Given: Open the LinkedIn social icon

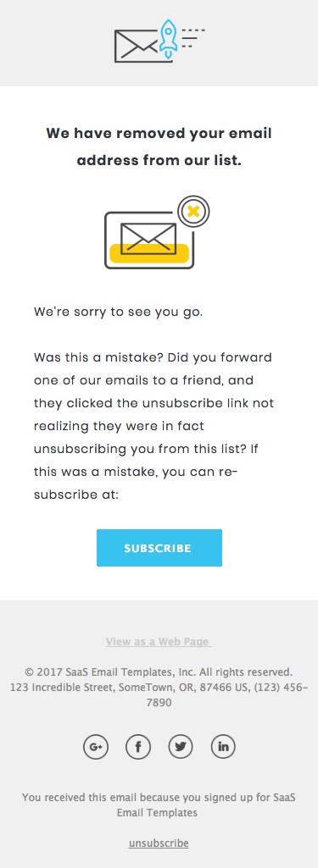Looking at the screenshot, I should pyautogui.click(x=223, y=747).
